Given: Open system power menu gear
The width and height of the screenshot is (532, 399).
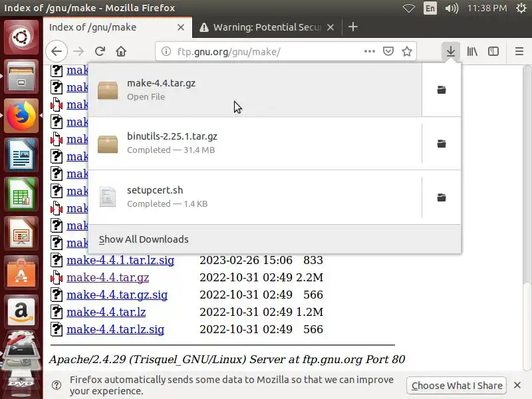Looking at the screenshot, I should click(521, 8).
